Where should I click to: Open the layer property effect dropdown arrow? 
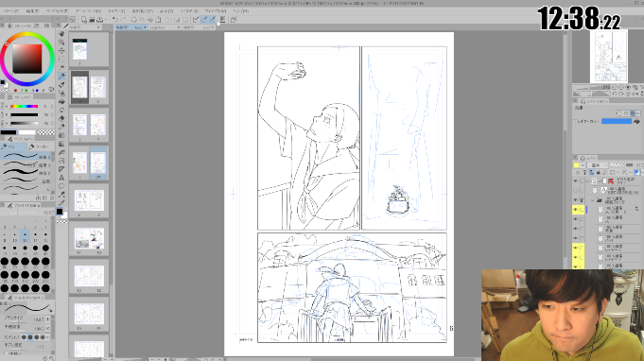[637, 112]
